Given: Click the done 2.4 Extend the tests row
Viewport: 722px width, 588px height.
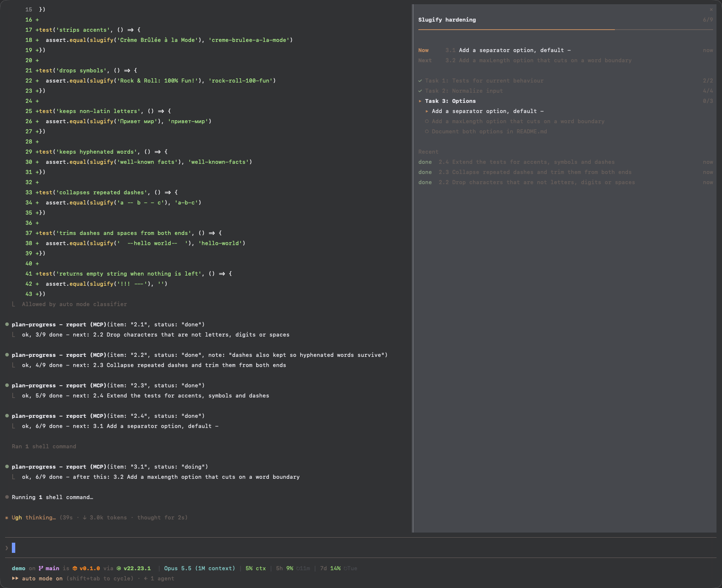Looking at the screenshot, I should (565, 162).
